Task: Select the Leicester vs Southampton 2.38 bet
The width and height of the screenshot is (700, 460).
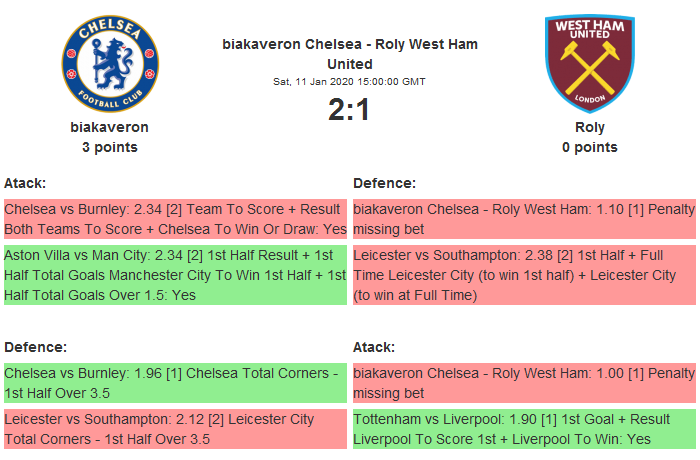Action: [x=524, y=275]
